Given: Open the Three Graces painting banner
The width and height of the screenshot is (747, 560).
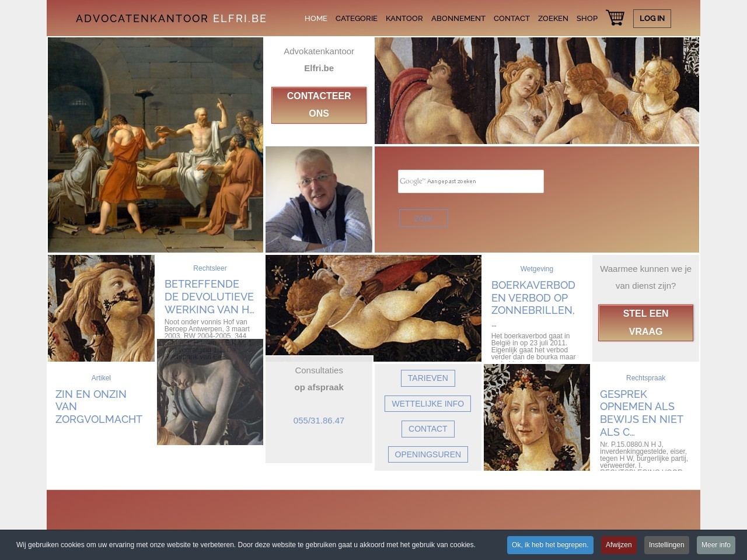Looking at the screenshot, I should (537, 90).
